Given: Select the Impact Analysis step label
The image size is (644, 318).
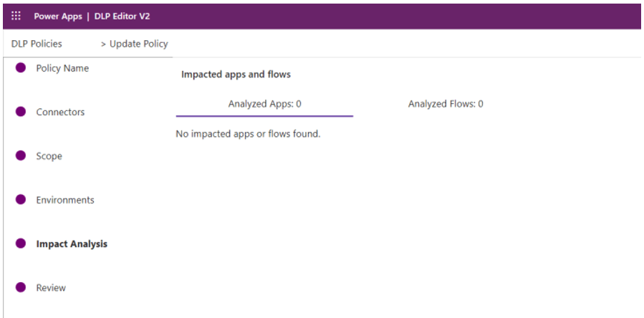Looking at the screenshot, I should click(x=72, y=244).
